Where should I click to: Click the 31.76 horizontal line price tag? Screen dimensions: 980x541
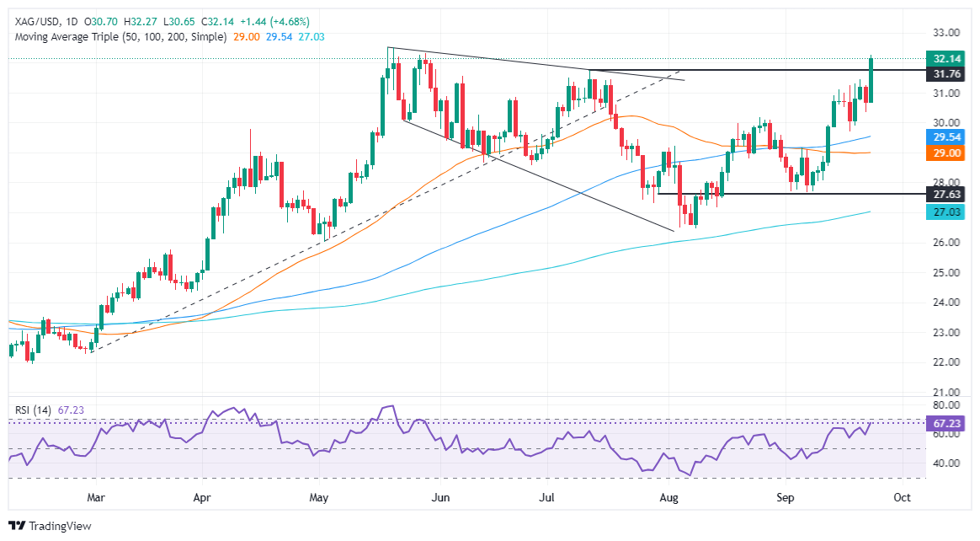946,74
